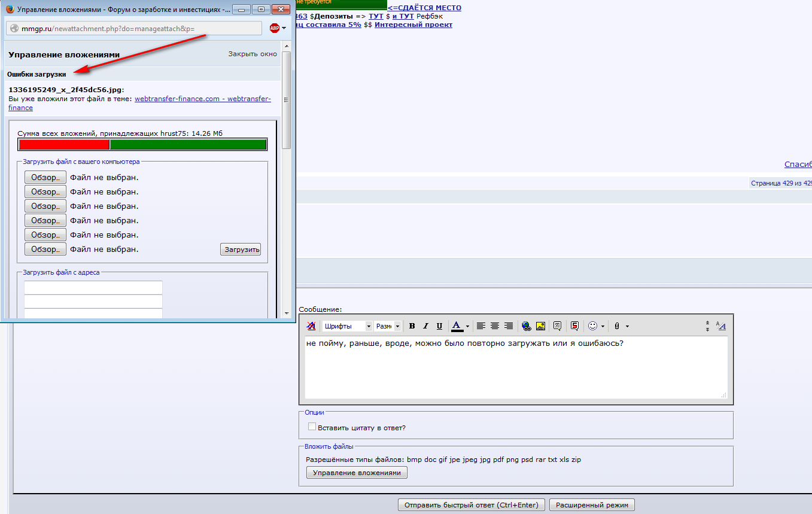Click the Adblock Plus icon
The height and width of the screenshot is (514, 812).
point(275,28)
